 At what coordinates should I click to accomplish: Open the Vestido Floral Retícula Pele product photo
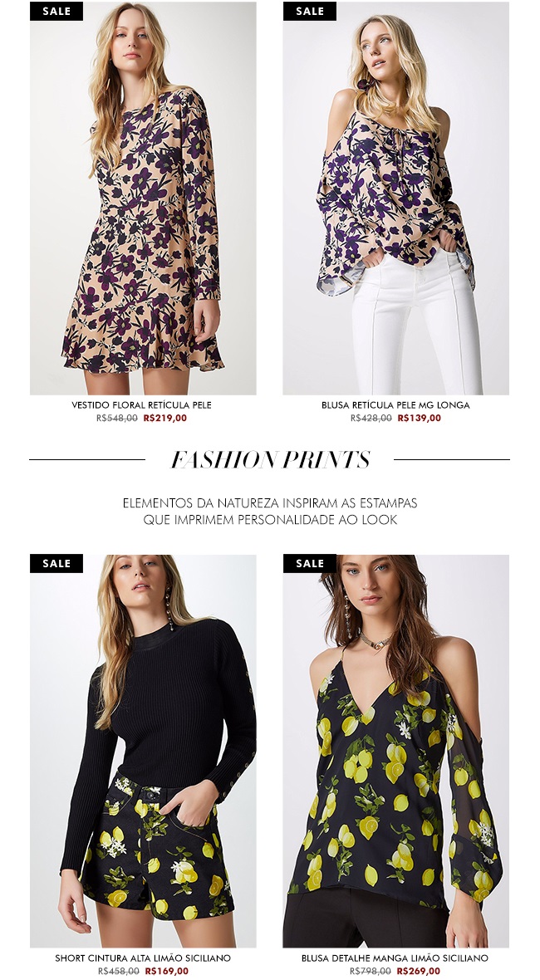143,198
